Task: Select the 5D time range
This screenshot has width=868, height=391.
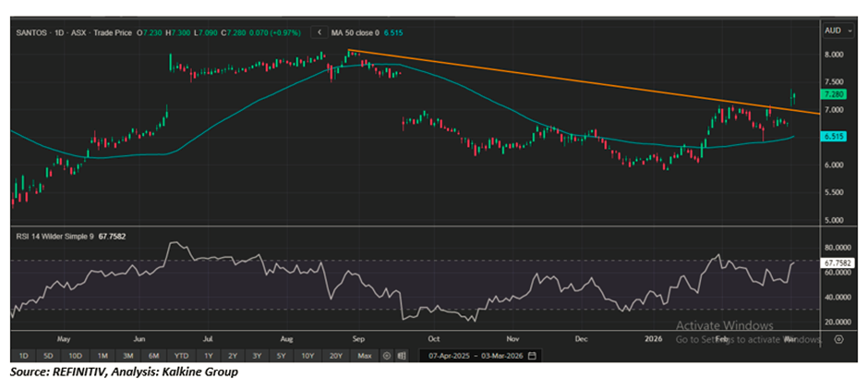Action: pos(48,356)
